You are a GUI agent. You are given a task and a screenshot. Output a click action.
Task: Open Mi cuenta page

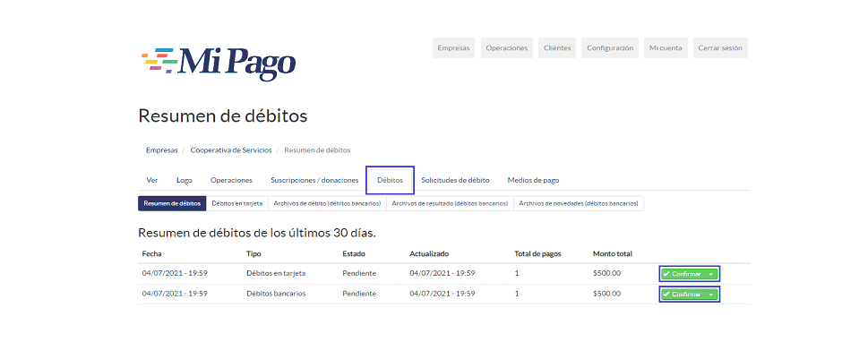pos(666,48)
